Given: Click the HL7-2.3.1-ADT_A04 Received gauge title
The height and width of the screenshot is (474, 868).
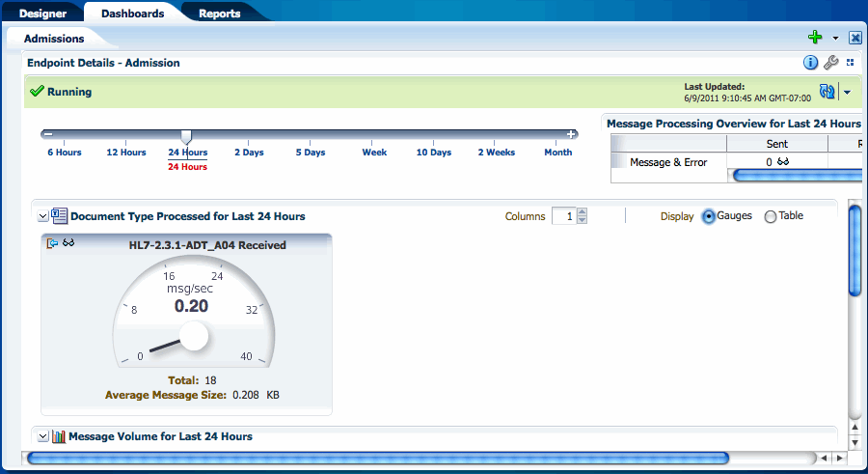Looking at the screenshot, I should 207,245.
